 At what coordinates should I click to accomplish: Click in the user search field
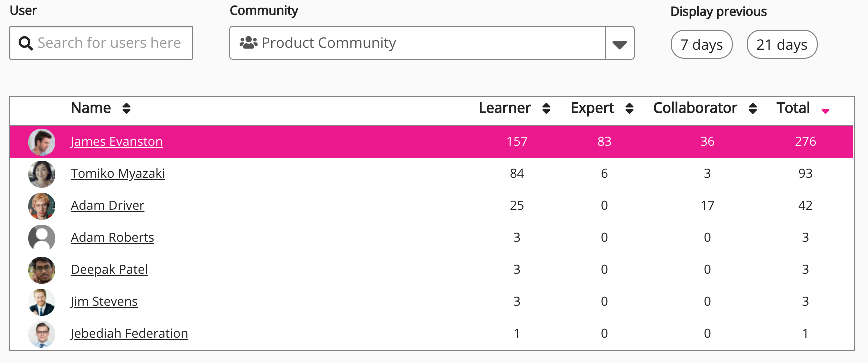pos(109,43)
